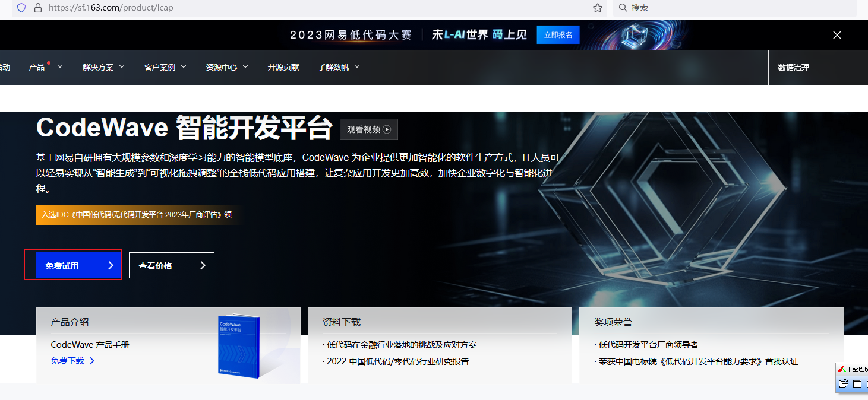This screenshot has height=400, width=868.
Task: Open the site security lock icon
Action: 38,8
